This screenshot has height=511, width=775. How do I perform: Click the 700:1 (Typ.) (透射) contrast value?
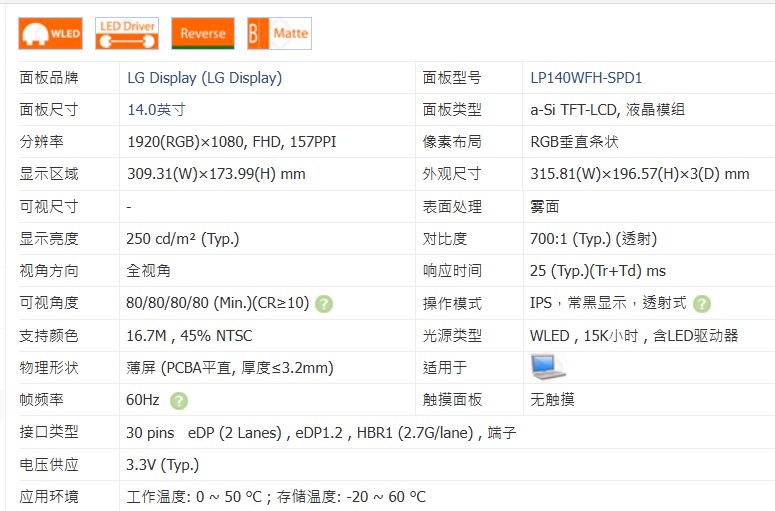click(594, 239)
